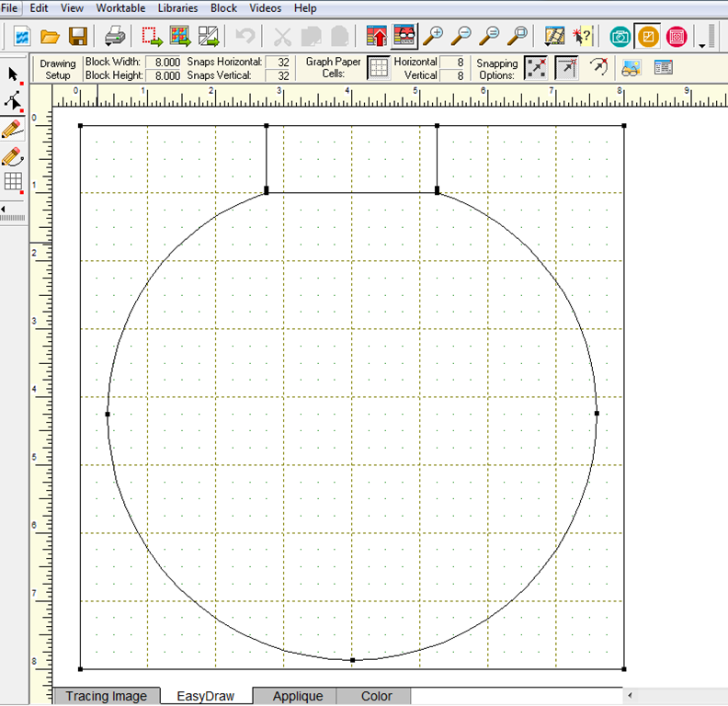Activate the What's This help pointer icon
The width and height of the screenshot is (728, 706).
(x=583, y=36)
